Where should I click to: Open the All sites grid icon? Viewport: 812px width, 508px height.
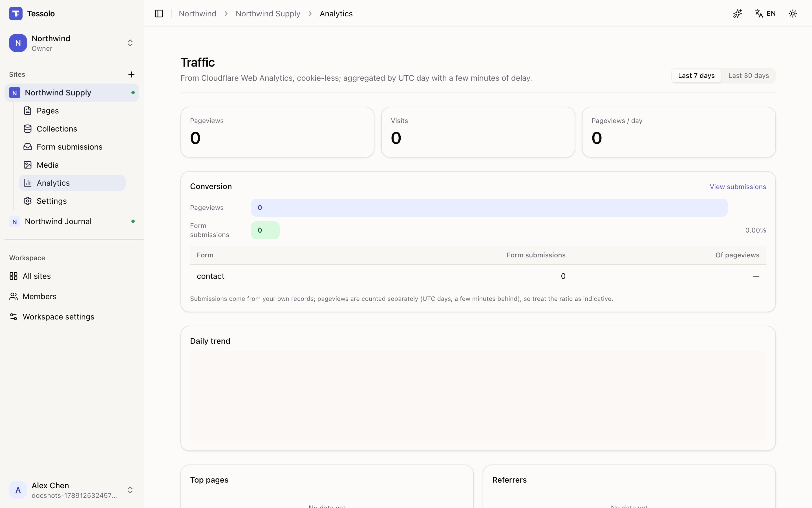click(x=14, y=276)
